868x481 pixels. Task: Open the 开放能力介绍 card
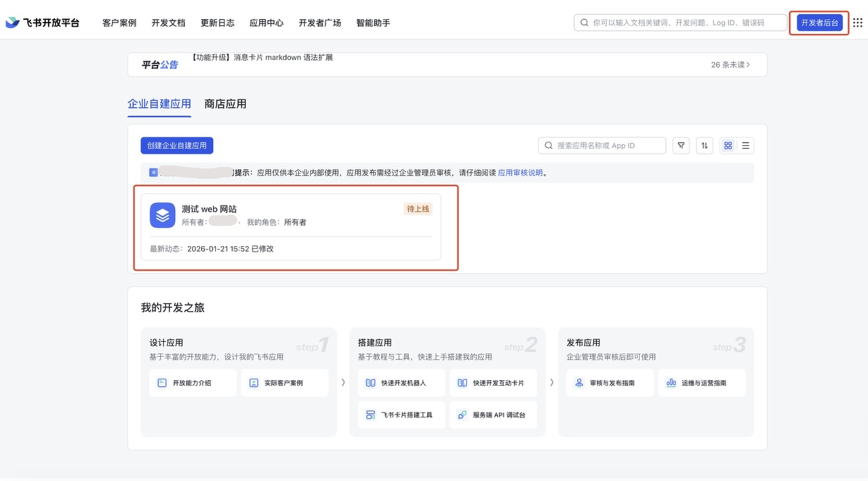point(193,383)
